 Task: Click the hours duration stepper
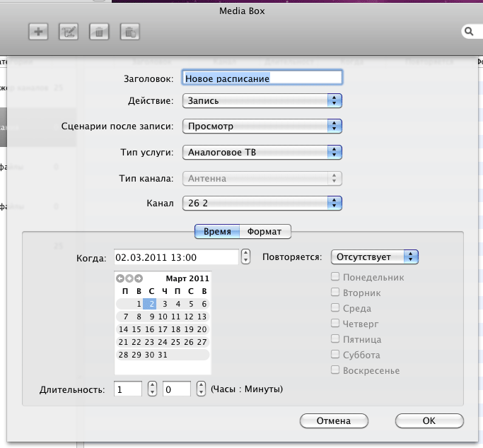coord(152,389)
